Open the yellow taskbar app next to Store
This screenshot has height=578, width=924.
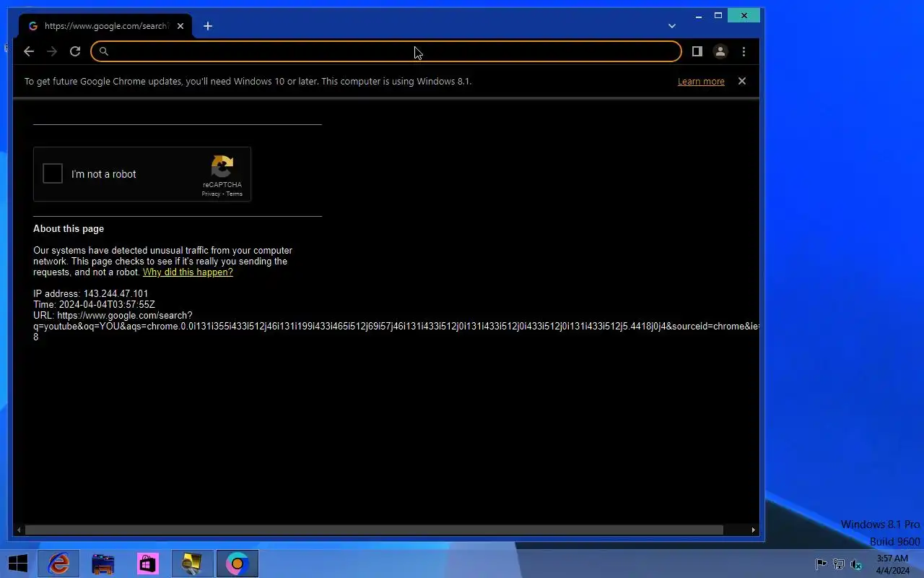(193, 564)
